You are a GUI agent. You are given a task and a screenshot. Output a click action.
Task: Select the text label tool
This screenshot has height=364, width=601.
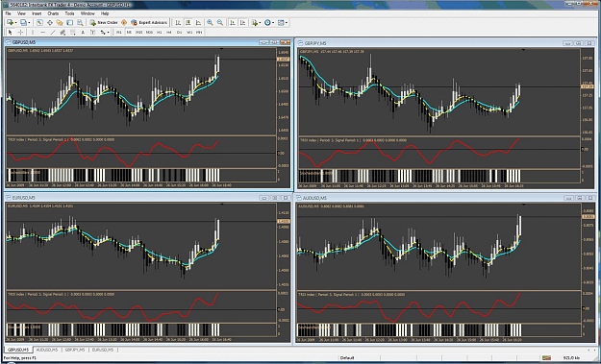click(92, 32)
